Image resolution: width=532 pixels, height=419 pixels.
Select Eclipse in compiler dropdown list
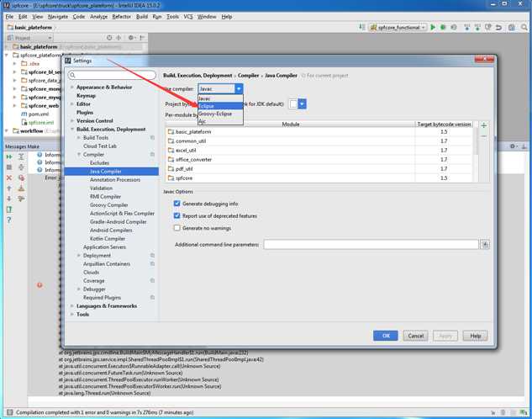point(220,106)
